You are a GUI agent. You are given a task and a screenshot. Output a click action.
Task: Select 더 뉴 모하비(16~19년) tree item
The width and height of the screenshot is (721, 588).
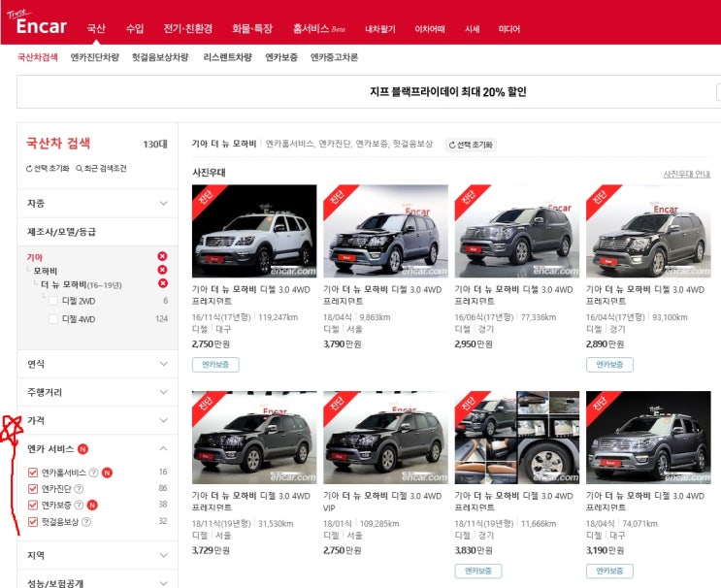click(x=82, y=285)
